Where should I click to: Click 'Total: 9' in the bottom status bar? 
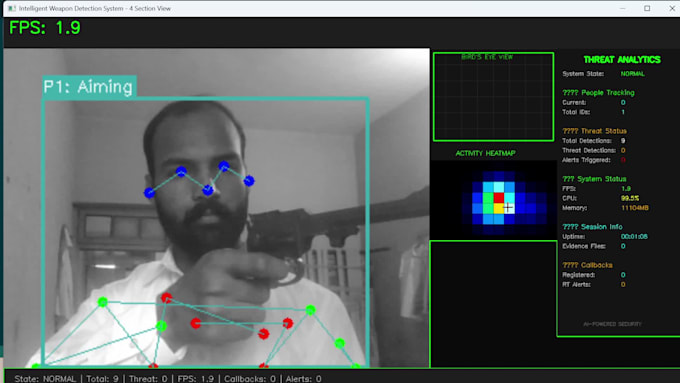point(102,378)
